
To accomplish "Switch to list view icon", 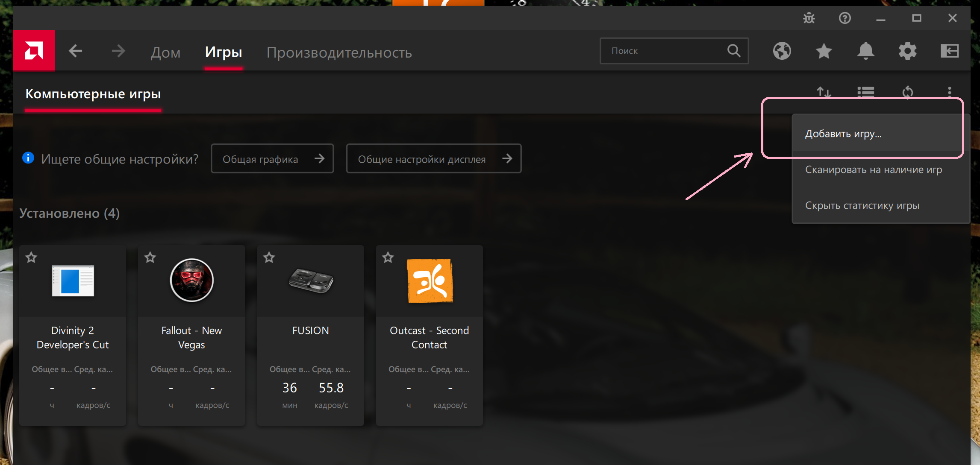I will click(866, 92).
